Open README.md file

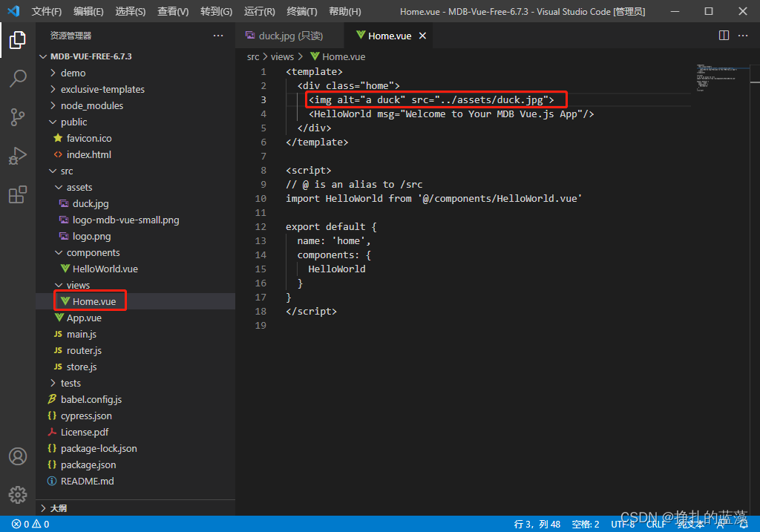88,481
